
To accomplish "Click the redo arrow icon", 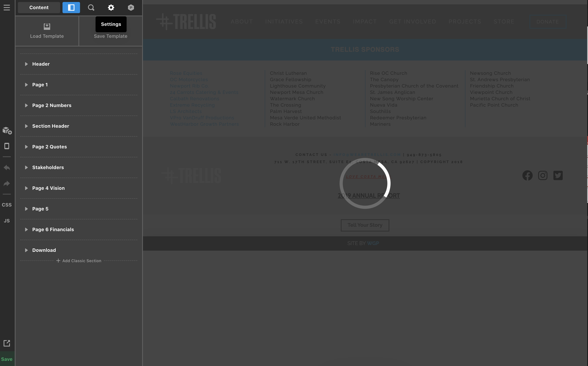I will point(7,183).
